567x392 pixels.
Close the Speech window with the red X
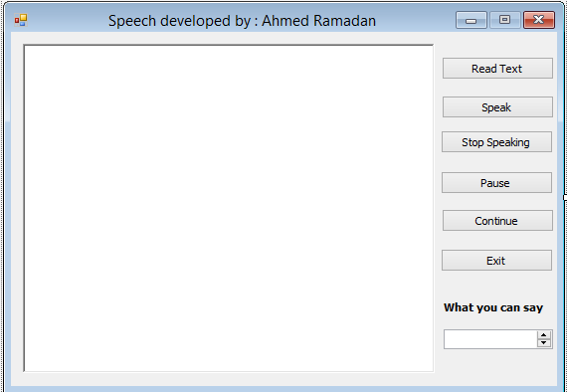pyautogui.click(x=539, y=20)
